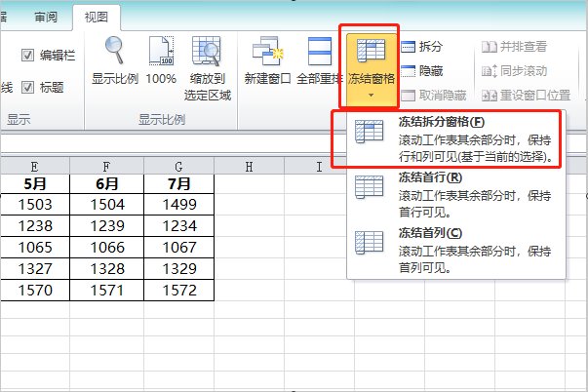Click the 并排查看 side-by-side view button
The width and height of the screenshot is (588, 392).
[514, 47]
